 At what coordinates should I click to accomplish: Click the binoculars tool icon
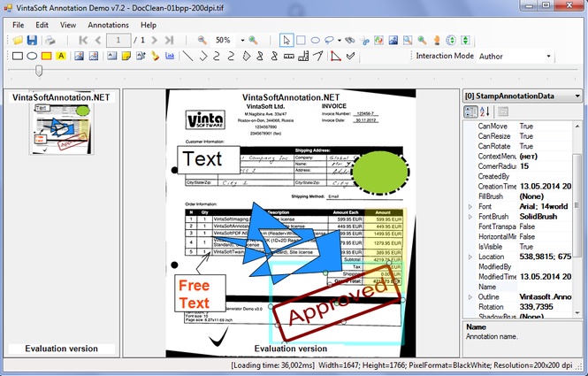[x=350, y=40]
